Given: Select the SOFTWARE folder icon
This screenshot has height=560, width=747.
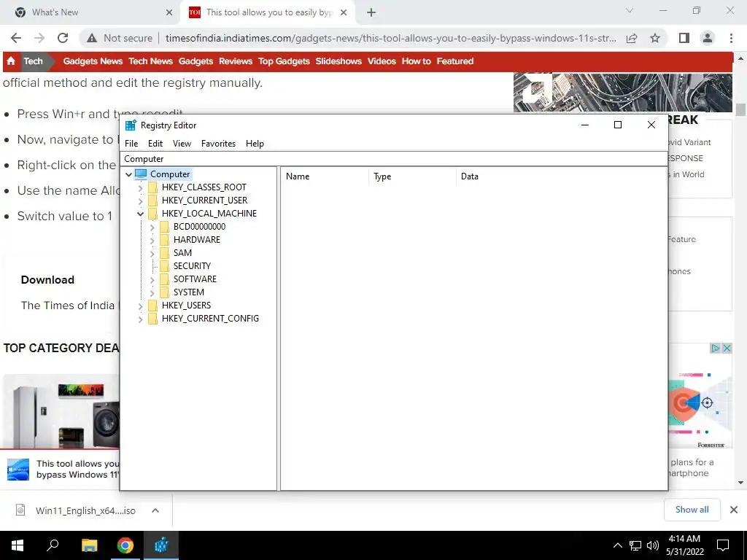Looking at the screenshot, I should click(164, 279).
